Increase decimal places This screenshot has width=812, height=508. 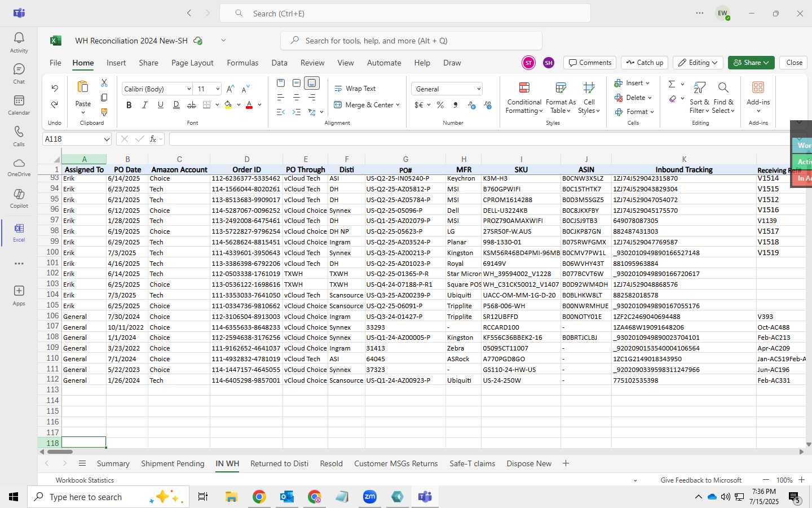point(472,105)
